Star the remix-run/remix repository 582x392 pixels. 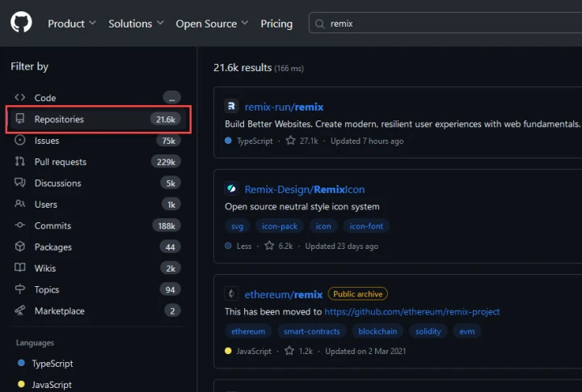tap(290, 141)
